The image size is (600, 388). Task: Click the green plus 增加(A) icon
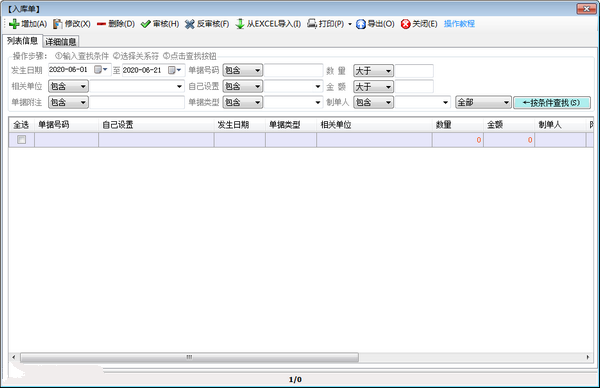pos(14,24)
